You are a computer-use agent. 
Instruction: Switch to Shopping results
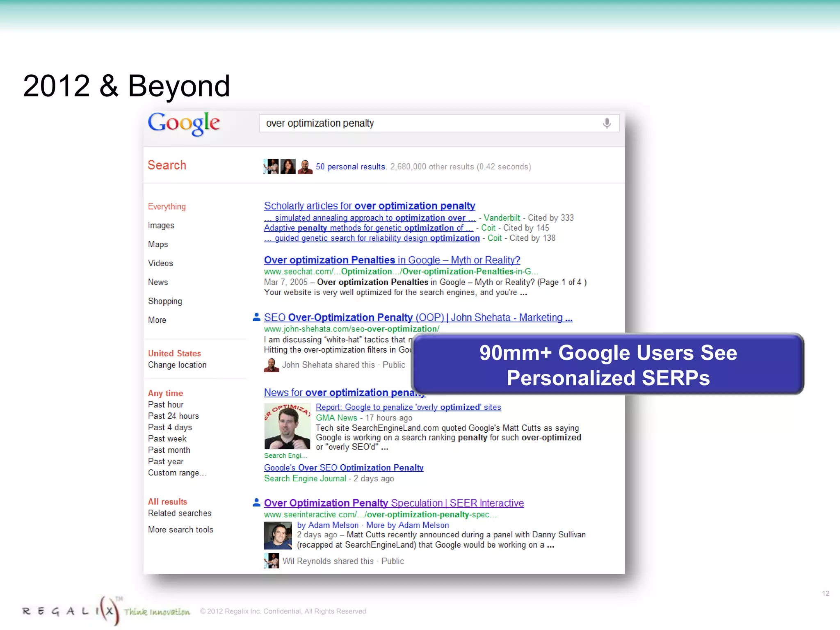point(165,301)
